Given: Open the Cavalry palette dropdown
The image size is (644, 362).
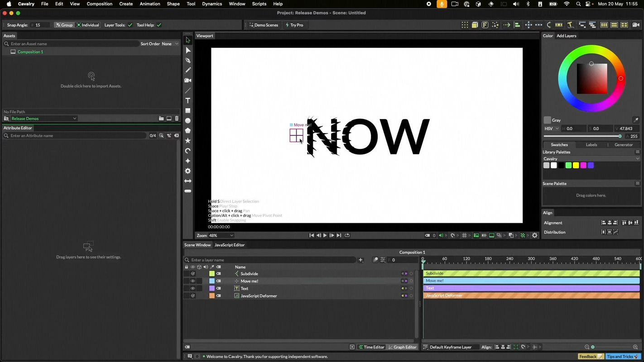Looking at the screenshot, I should [591, 159].
